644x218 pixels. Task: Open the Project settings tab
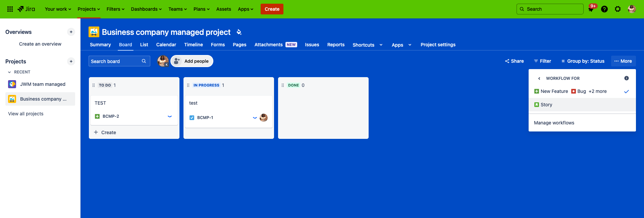tap(438, 45)
